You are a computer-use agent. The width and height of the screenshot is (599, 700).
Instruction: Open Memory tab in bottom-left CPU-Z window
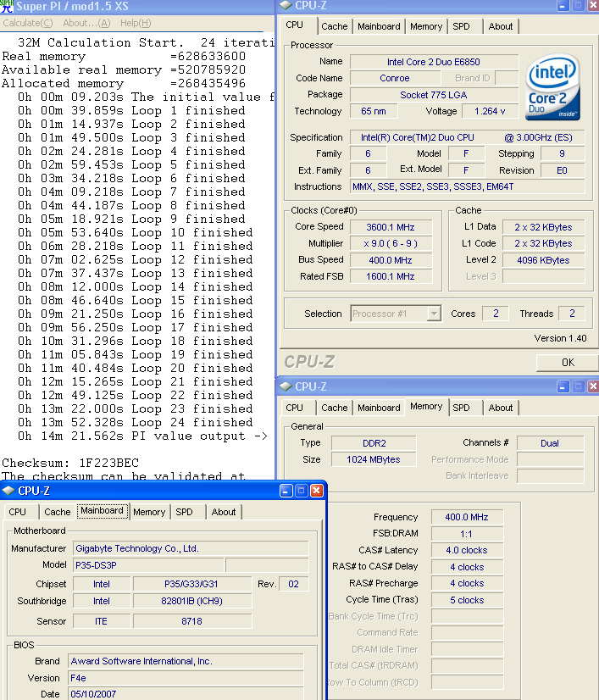click(149, 512)
